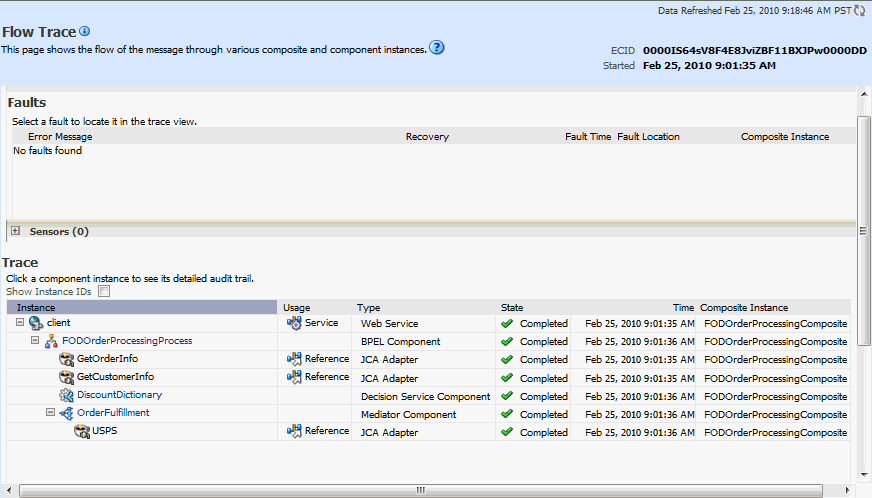Viewport: 872px width, 498px height.
Task: Expand the Sensors (0) section
Action: click(x=16, y=231)
